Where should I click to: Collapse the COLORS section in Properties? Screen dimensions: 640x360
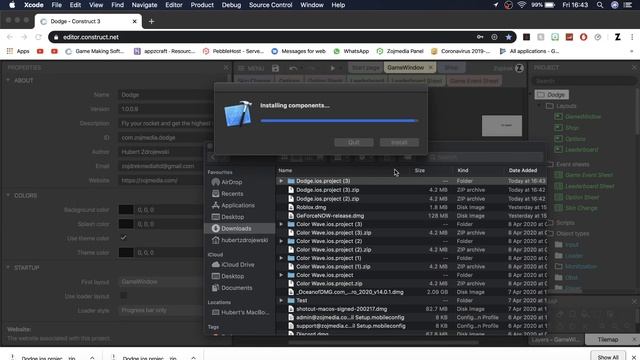pyautogui.click(x=8, y=196)
